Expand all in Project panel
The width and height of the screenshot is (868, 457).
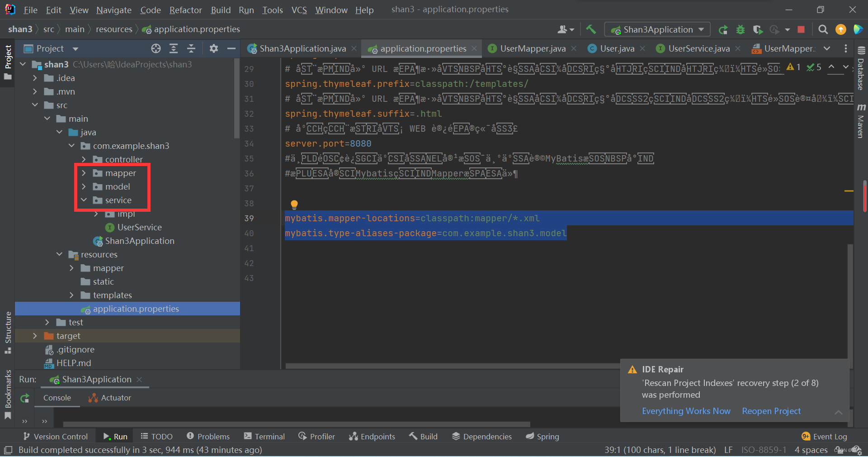(174, 48)
